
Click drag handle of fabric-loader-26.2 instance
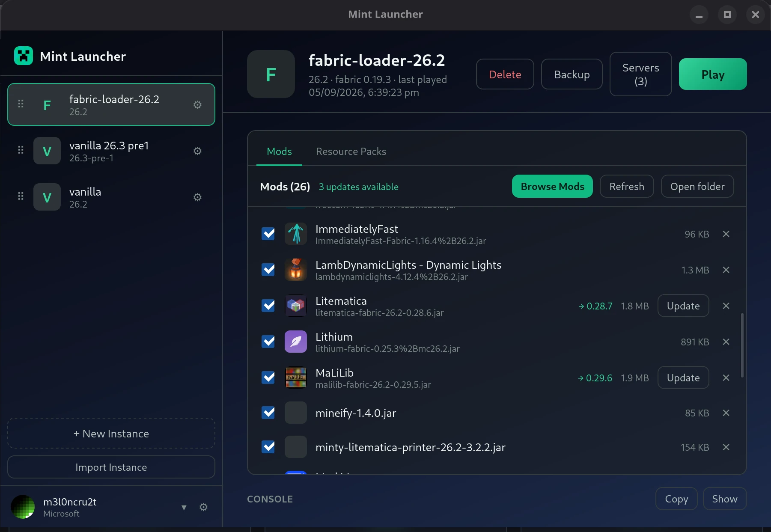(x=21, y=104)
